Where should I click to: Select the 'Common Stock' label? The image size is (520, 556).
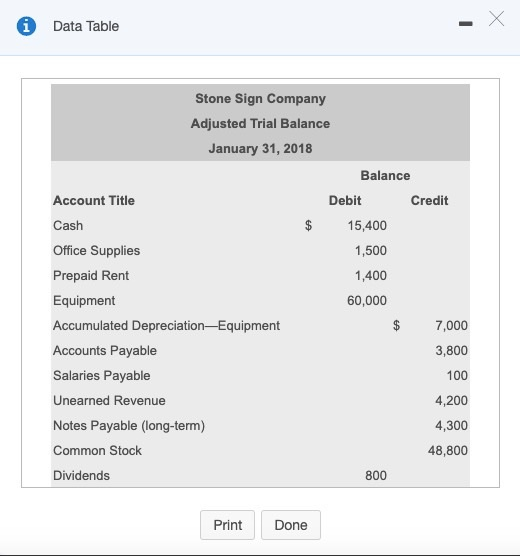(98, 451)
